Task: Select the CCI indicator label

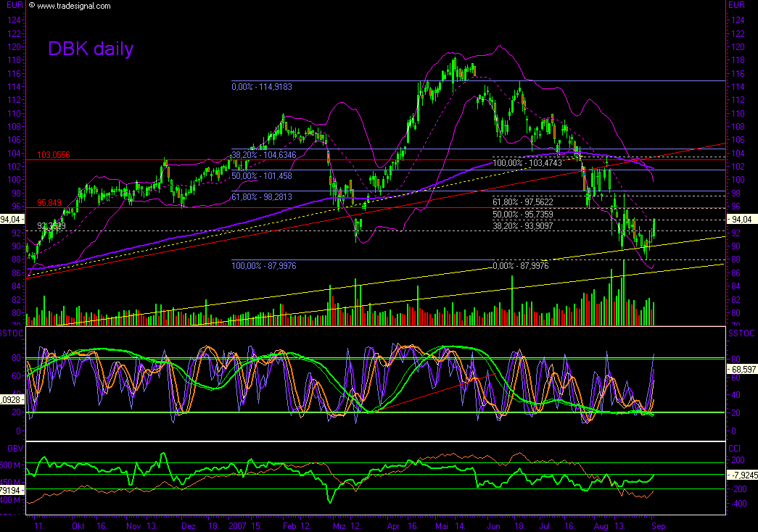Action: tap(735, 448)
